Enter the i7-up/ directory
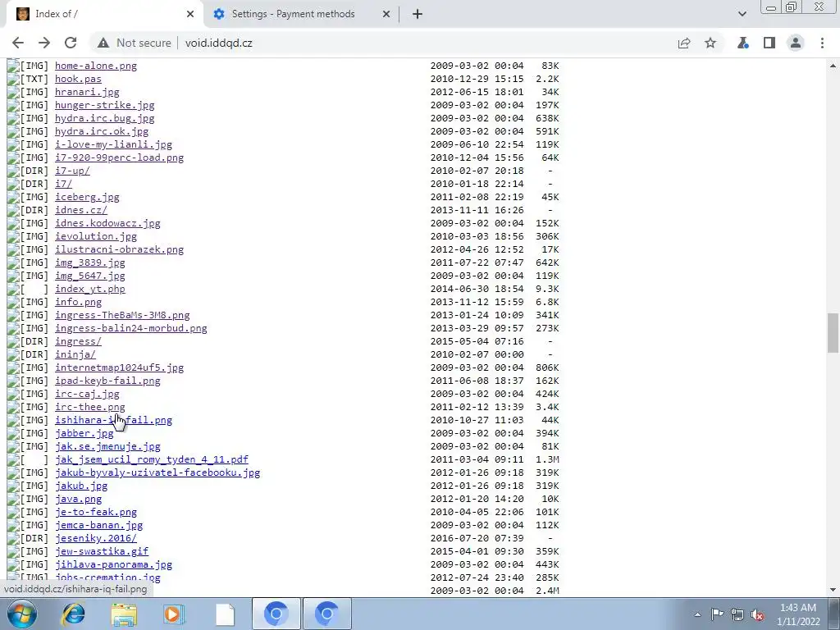Screen dimensions: 840x630 click(x=72, y=171)
